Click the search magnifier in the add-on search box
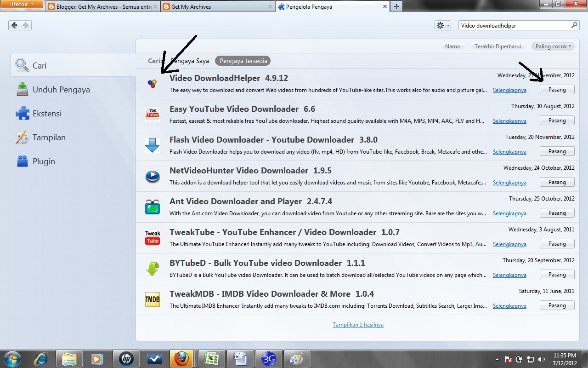Screen dimensions: 588x368 [574, 25]
